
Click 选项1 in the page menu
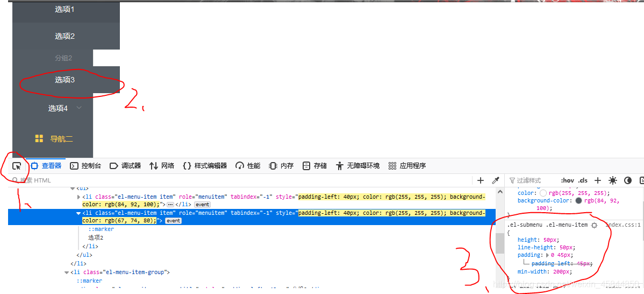click(65, 10)
